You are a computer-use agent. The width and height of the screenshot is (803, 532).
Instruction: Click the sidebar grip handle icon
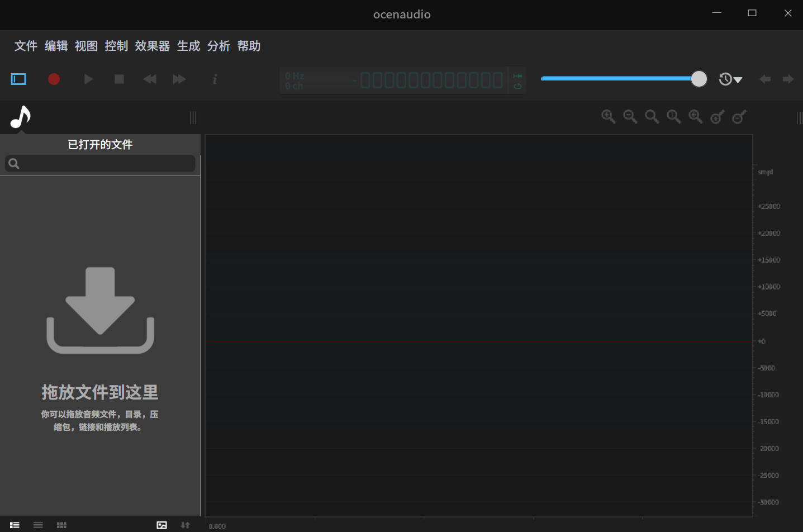[x=193, y=117]
